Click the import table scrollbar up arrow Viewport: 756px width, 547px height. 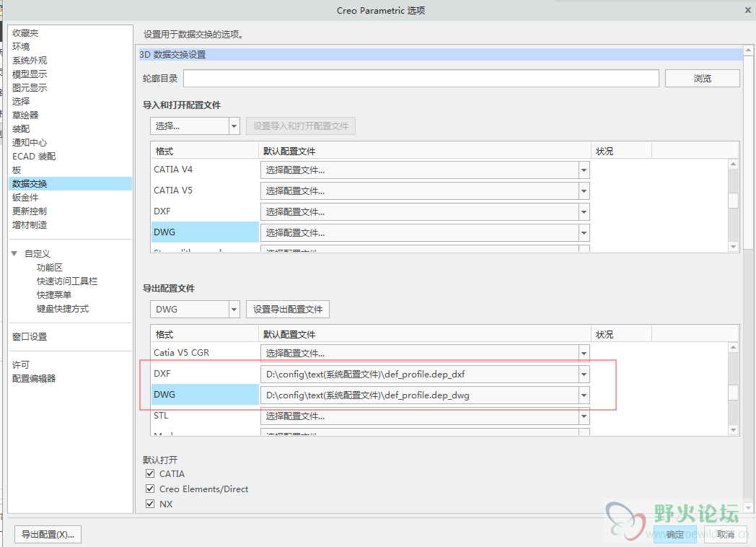pos(734,164)
